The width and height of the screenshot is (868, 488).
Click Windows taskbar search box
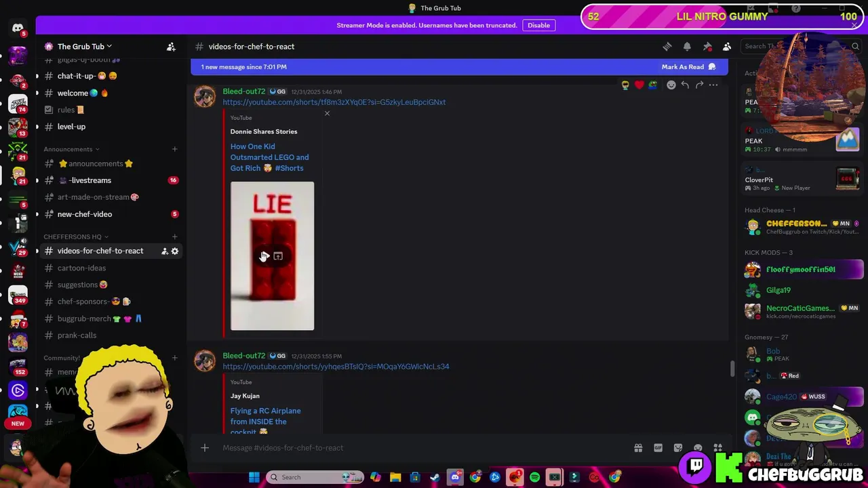pos(315,477)
